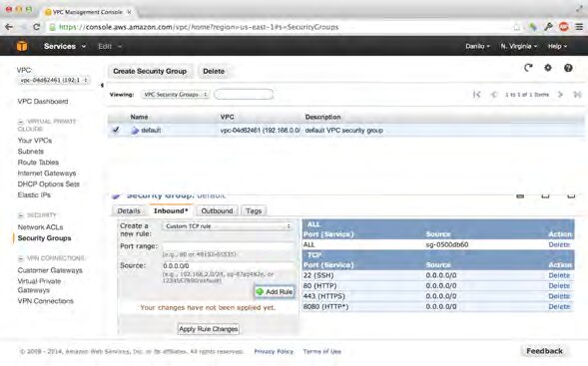Collapse the left navigation pane arrow
The height and width of the screenshot is (366, 588).
point(102,86)
